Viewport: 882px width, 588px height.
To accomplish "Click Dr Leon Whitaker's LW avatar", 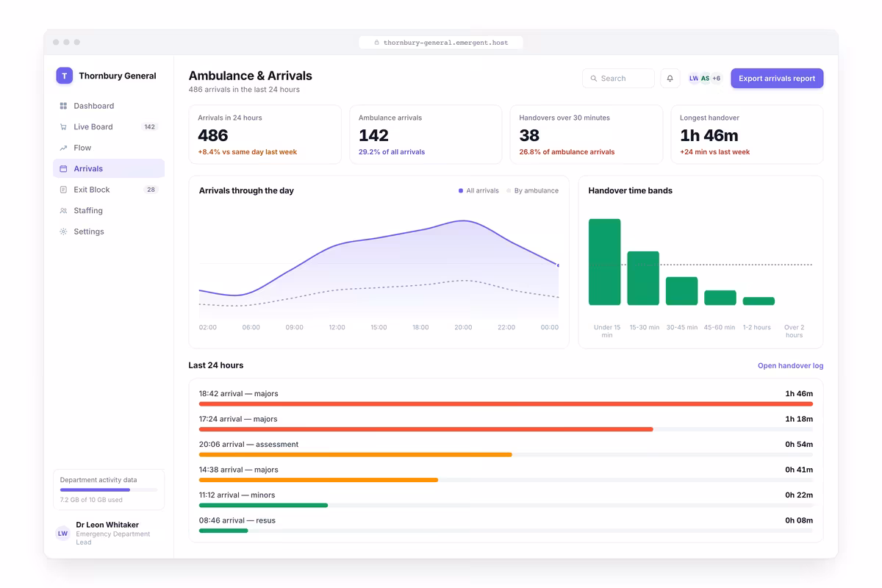I will point(62,534).
